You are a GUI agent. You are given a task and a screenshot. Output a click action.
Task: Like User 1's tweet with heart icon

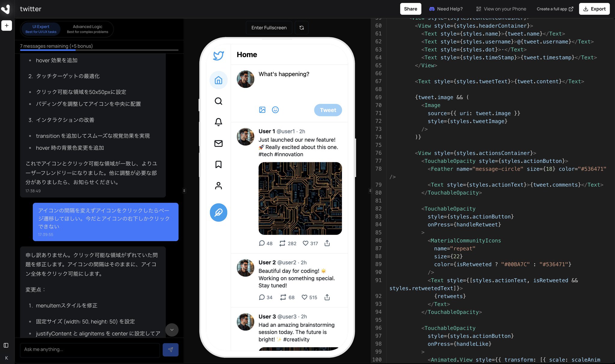pyautogui.click(x=305, y=243)
